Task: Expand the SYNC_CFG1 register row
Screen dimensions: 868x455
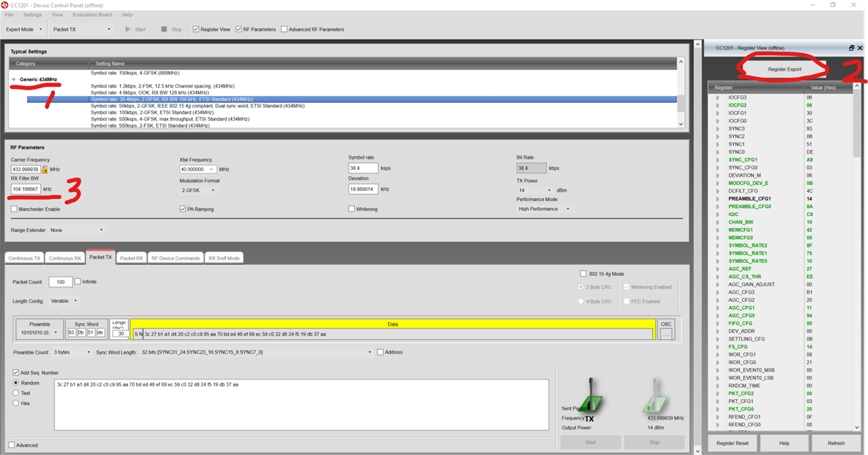Action: pos(718,159)
